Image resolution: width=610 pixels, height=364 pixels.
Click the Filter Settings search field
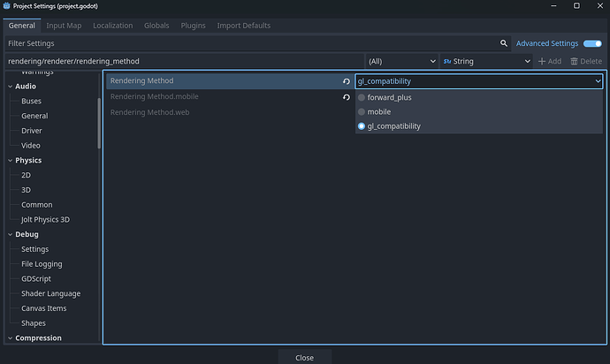pos(248,43)
